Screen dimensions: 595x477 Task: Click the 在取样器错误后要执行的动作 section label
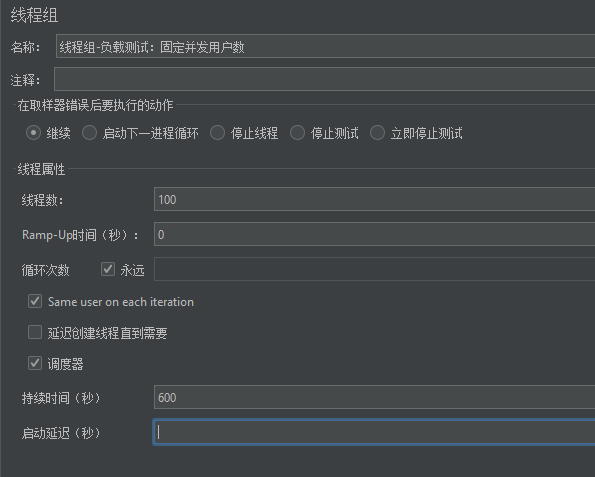pyautogui.click(x=95, y=105)
